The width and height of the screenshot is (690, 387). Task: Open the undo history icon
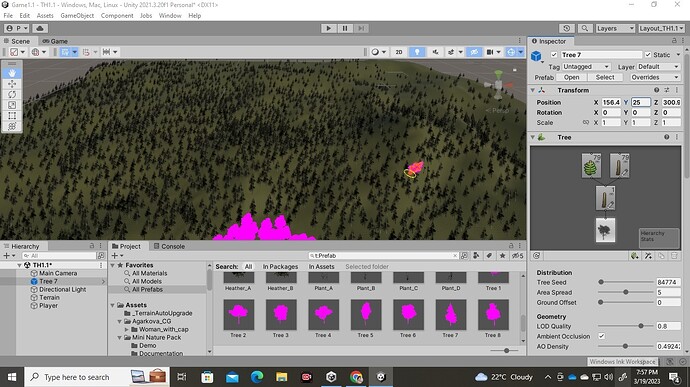(x=567, y=28)
